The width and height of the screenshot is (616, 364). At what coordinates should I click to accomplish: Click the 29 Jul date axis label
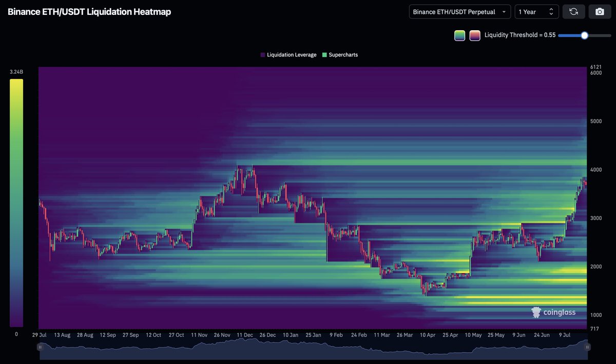[x=39, y=335]
